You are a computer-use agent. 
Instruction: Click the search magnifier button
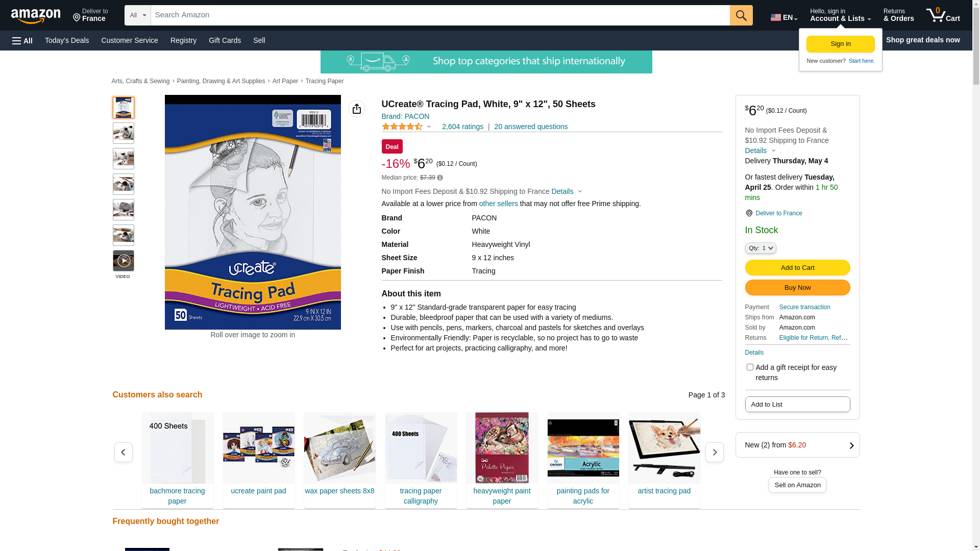pyautogui.click(x=741, y=15)
